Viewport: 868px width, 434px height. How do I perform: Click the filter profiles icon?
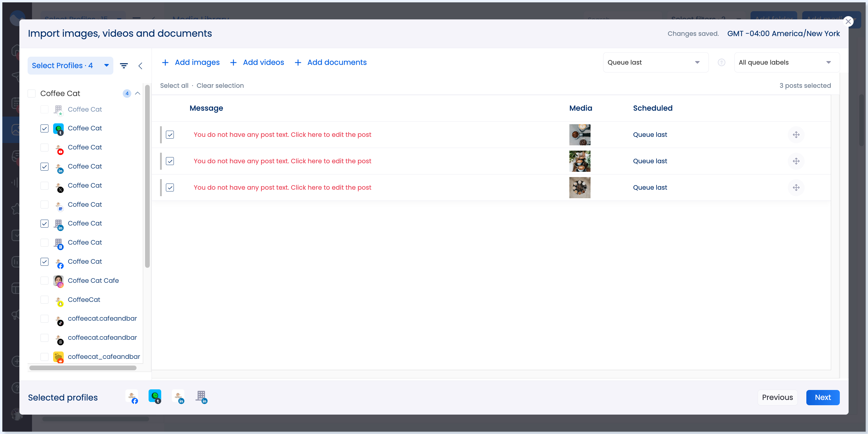124,66
